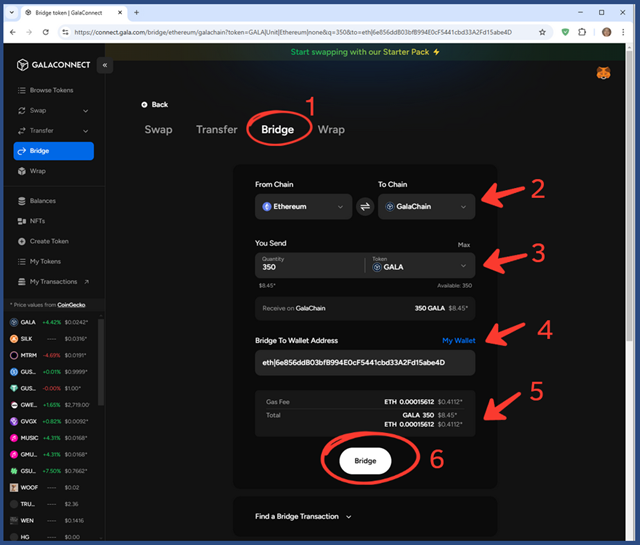Image resolution: width=640 pixels, height=545 pixels.
Task: Click the token price list scrollbar
Action: (x=101, y=362)
